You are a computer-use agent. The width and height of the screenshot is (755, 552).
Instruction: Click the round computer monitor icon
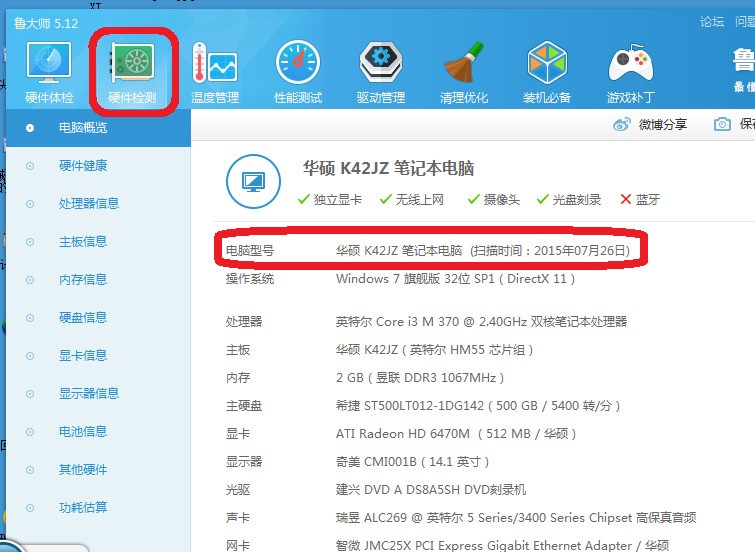point(253,181)
